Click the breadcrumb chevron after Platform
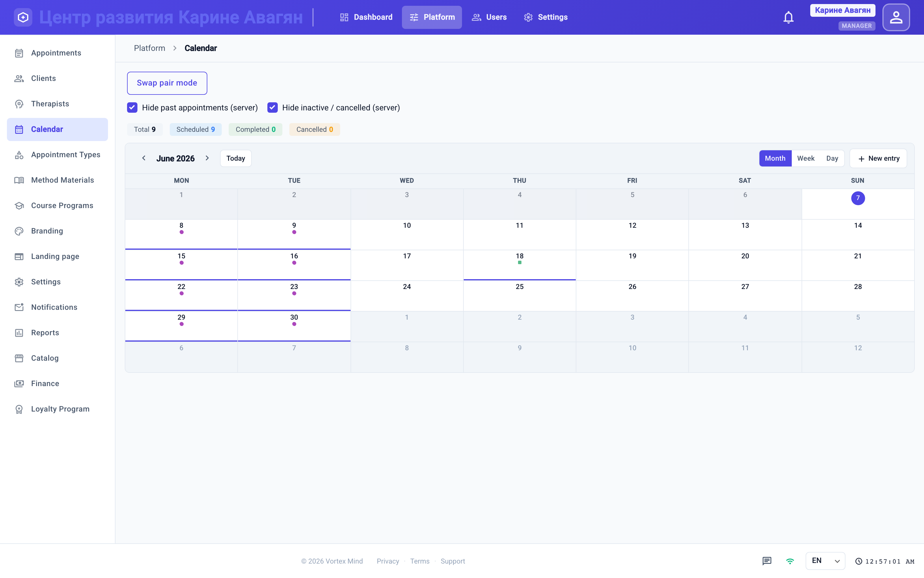The width and height of the screenshot is (924, 578). pos(175,48)
